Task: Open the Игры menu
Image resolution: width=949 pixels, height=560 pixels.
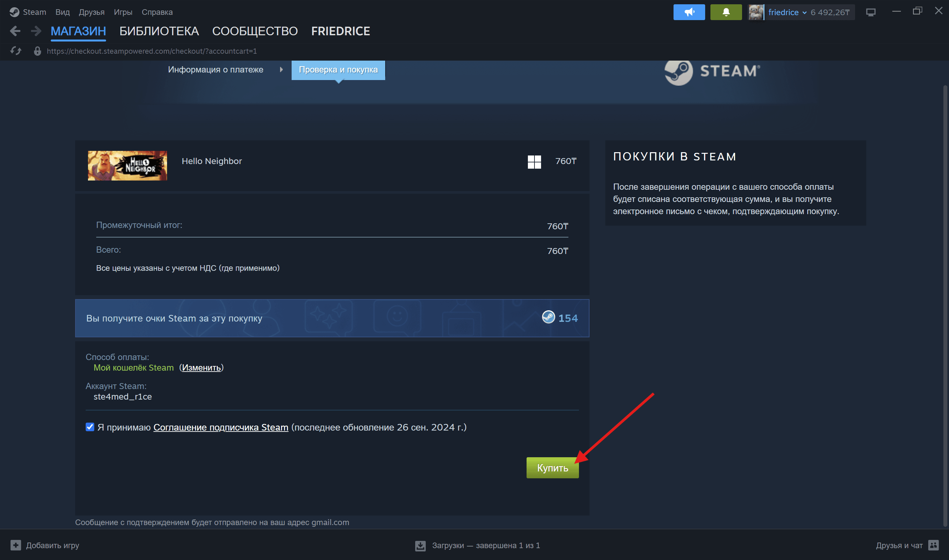Action: (123, 12)
